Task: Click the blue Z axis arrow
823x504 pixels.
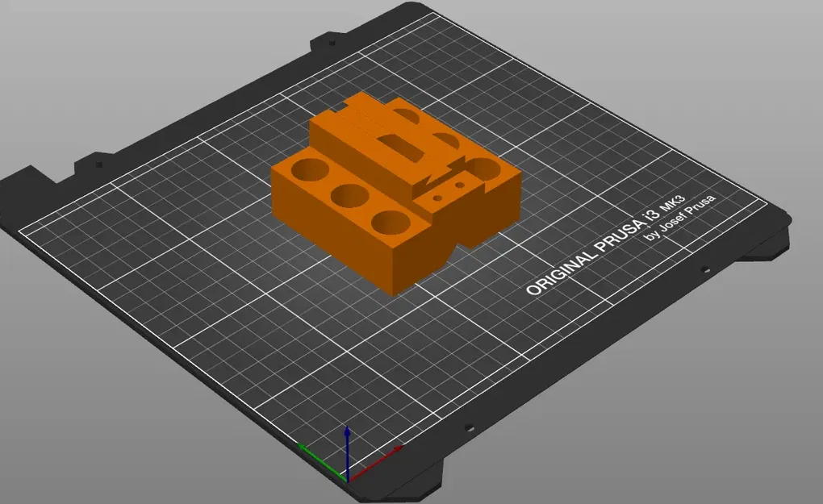Action: (x=347, y=453)
